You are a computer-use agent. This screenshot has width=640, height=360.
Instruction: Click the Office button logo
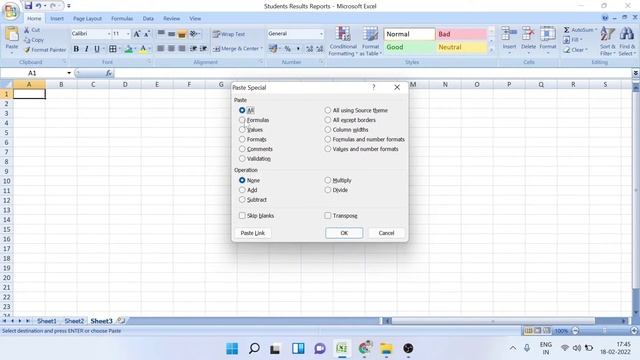tap(11, 11)
